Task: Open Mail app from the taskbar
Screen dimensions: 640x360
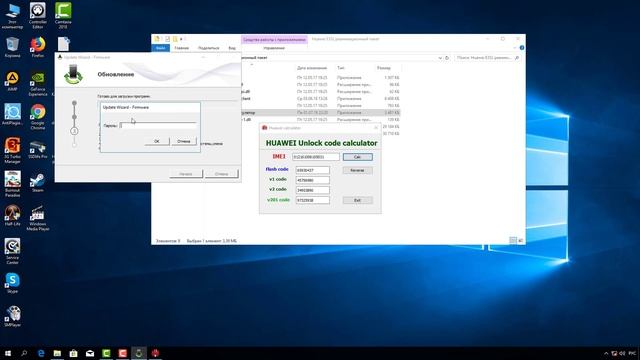Action: (x=90, y=353)
